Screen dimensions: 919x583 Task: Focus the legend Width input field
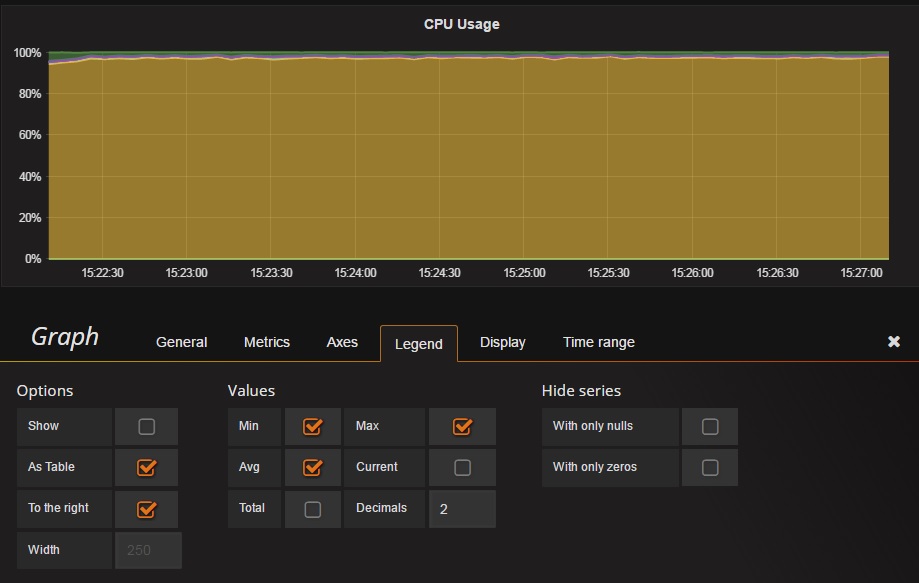(x=148, y=550)
